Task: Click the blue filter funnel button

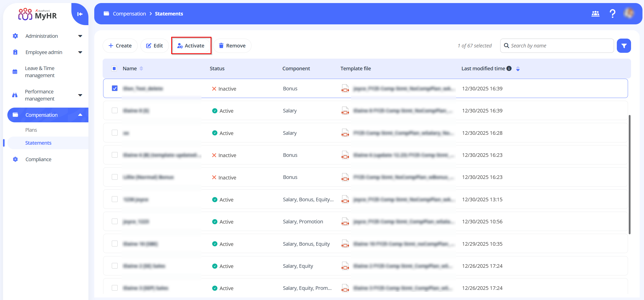Action: 624,46
